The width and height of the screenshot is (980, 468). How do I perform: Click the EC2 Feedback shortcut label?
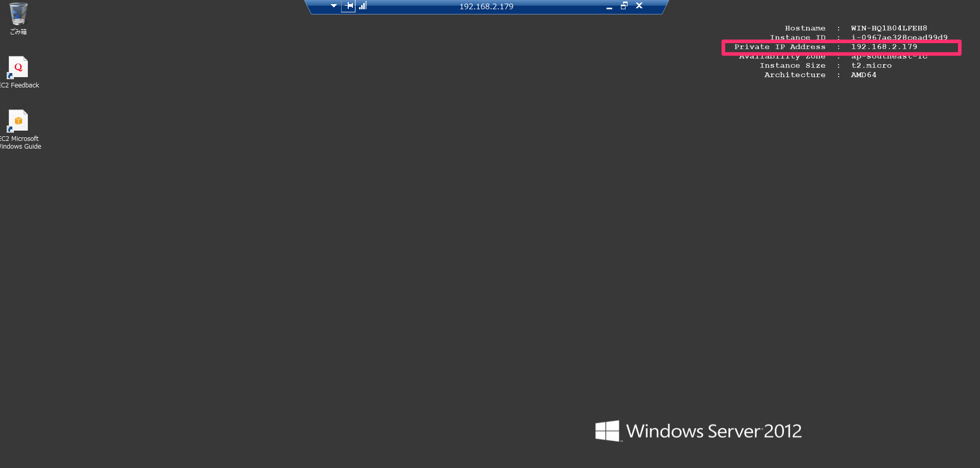pos(20,85)
